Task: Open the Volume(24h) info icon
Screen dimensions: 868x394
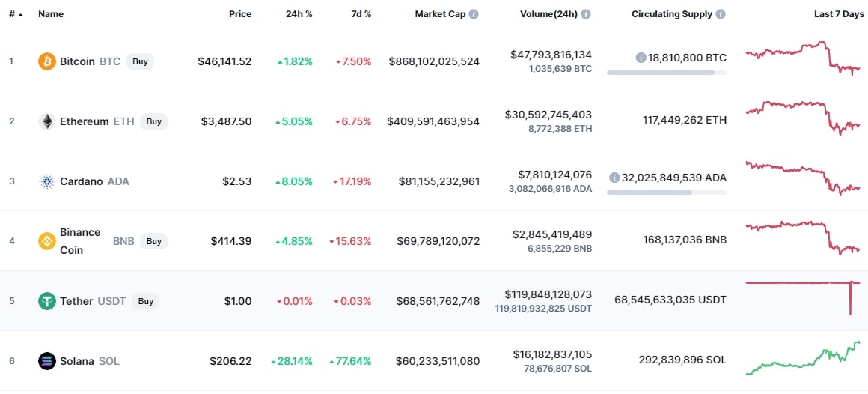Action: pos(586,14)
